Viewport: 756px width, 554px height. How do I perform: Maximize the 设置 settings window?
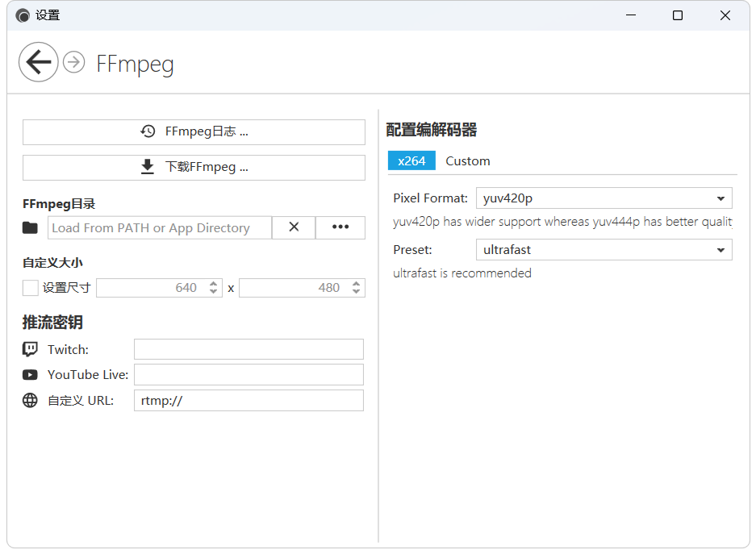click(x=678, y=15)
